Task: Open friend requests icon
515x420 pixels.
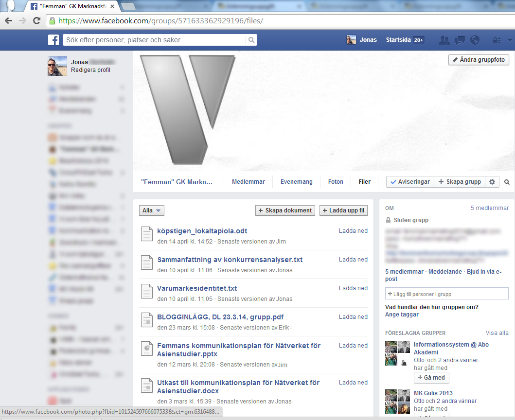Action: pos(444,40)
